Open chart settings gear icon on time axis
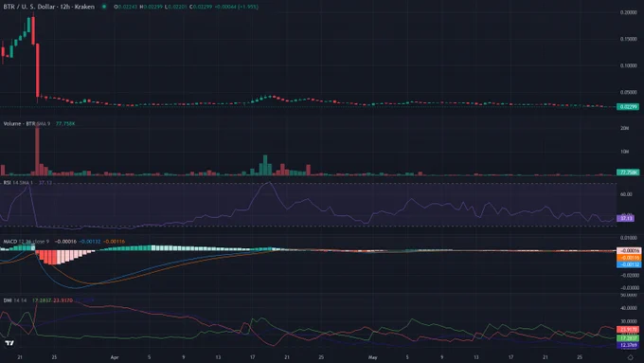 pyautogui.click(x=630, y=357)
